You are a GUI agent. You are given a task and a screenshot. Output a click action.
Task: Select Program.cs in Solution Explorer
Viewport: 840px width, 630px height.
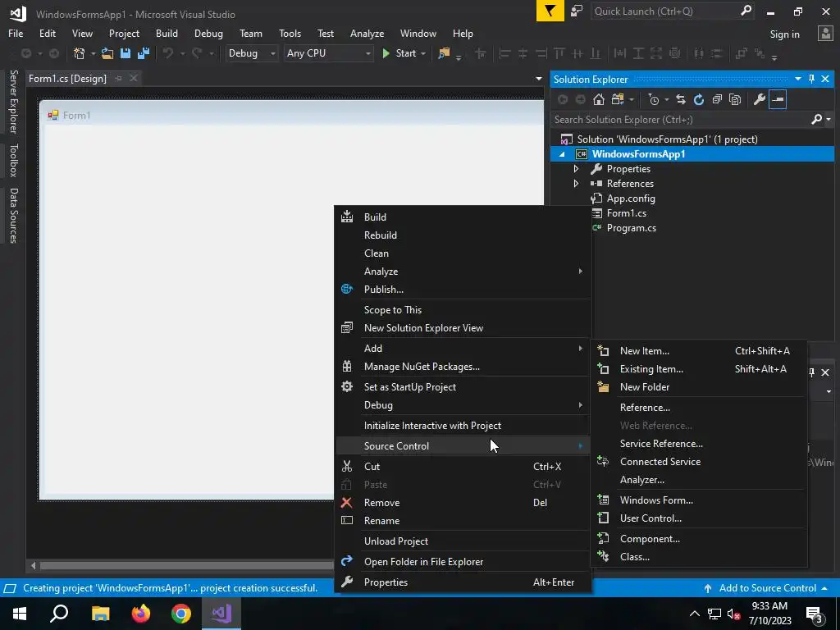click(x=631, y=228)
